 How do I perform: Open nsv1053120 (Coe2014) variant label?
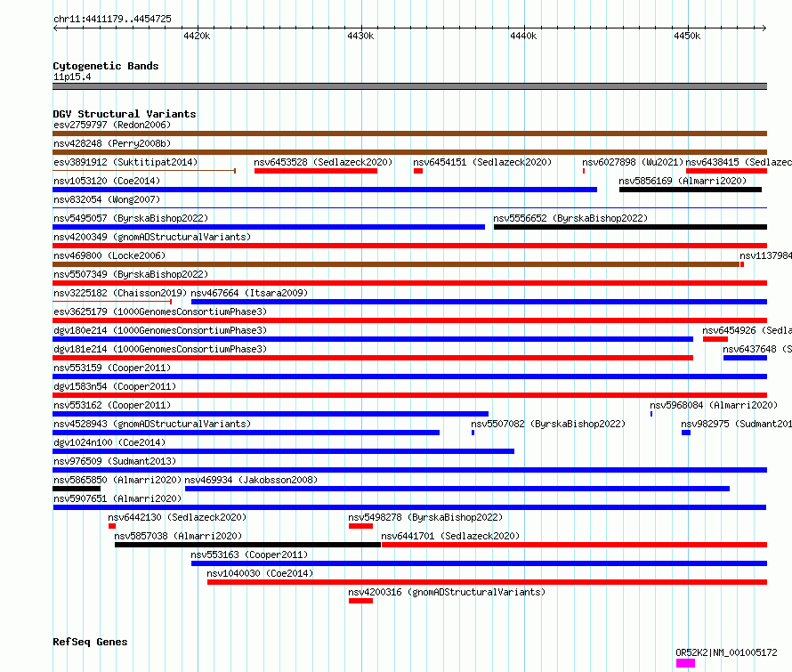coord(107,181)
